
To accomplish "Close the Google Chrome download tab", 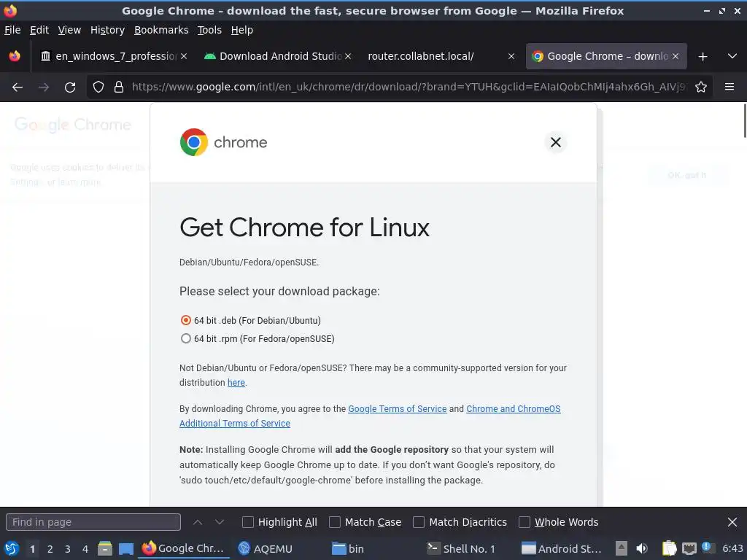I will pyautogui.click(x=676, y=56).
